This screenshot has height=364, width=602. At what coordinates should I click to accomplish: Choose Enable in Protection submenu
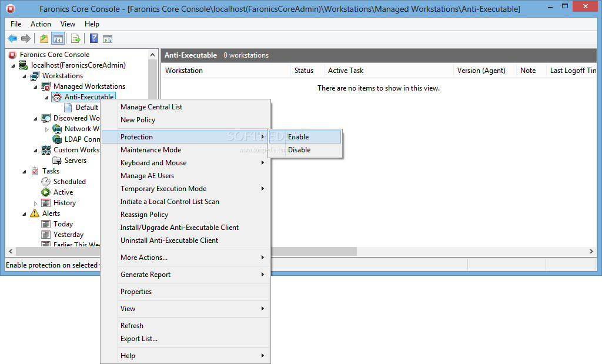click(x=305, y=137)
